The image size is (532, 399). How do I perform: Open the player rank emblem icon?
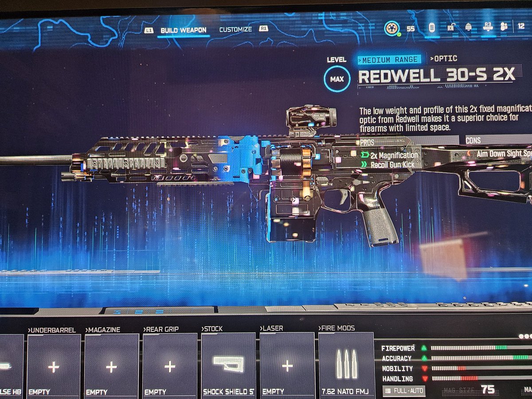pyautogui.click(x=391, y=28)
